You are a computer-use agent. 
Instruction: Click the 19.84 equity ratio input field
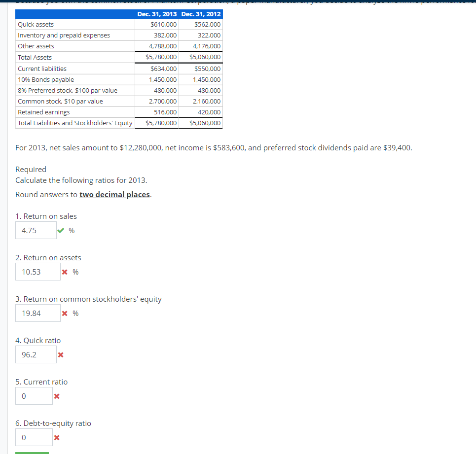click(x=38, y=313)
